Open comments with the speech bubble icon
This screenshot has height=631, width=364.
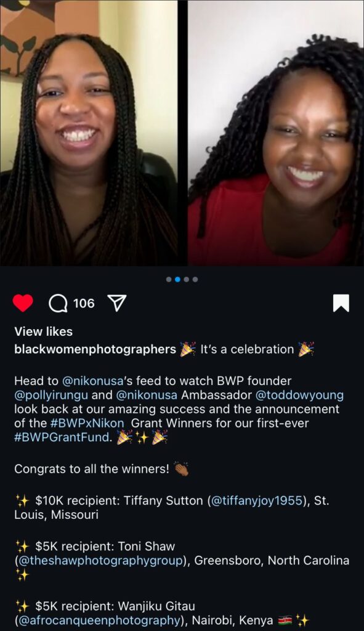pos(59,304)
